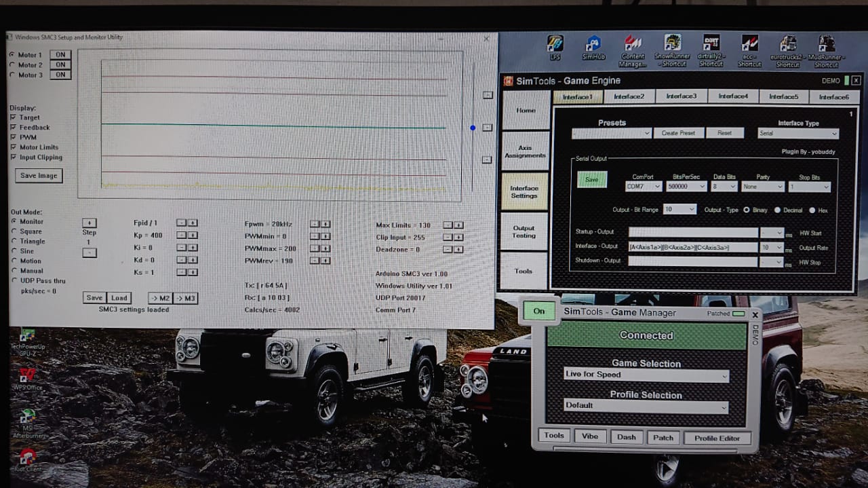Toggle the Feedback display checkbox

coord(14,127)
